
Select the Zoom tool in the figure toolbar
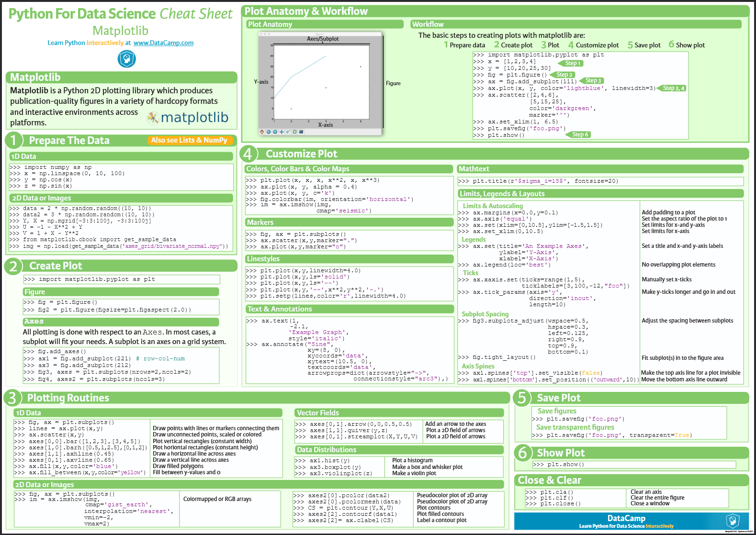[x=288, y=132]
